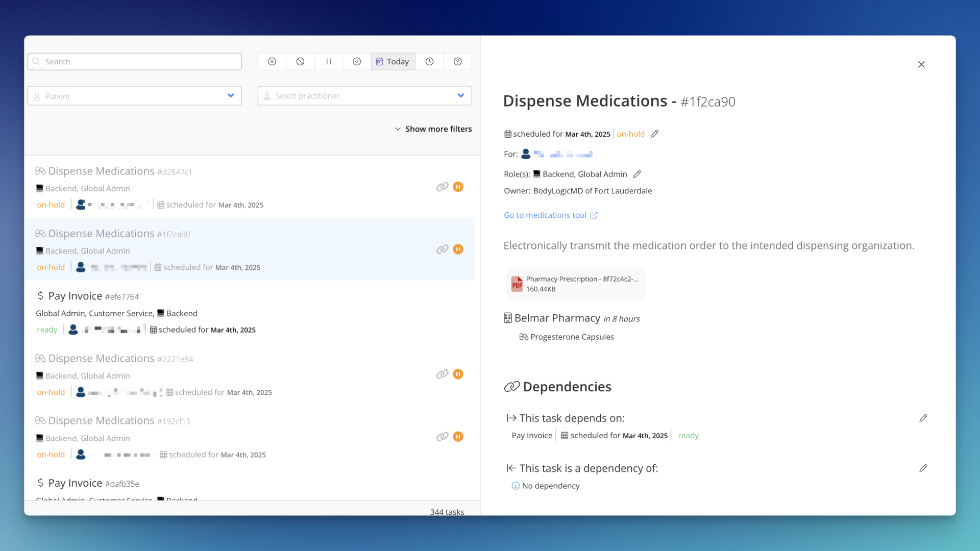Image resolution: width=980 pixels, height=551 pixels.
Task: Edit the on-hold status with the pencil icon
Action: click(655, 133)
